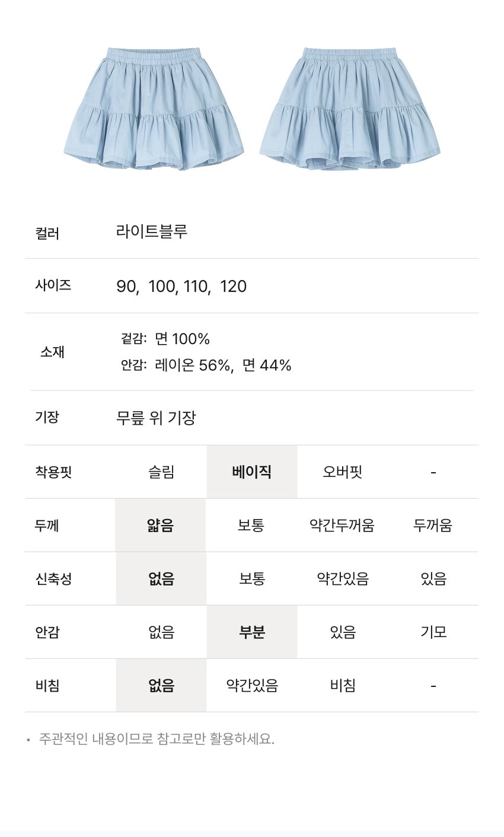The image size is (504, 837).
Task: Click the 무릎 위 기장 length text
Action: pos(156,418)
